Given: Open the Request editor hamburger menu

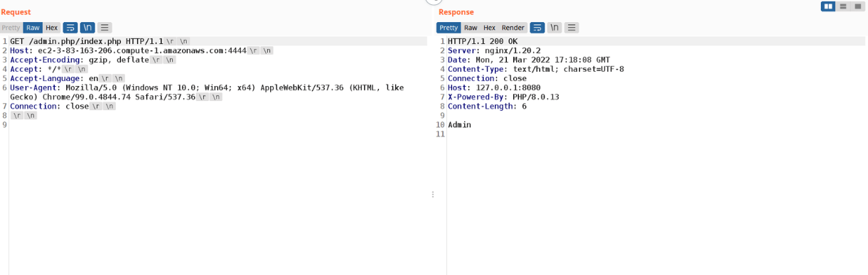Looking at the screenshot, I should 105,28.
